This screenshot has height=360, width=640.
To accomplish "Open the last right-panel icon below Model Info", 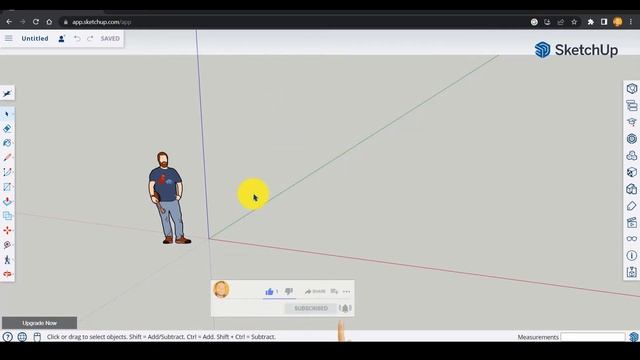I will (631, 272).
